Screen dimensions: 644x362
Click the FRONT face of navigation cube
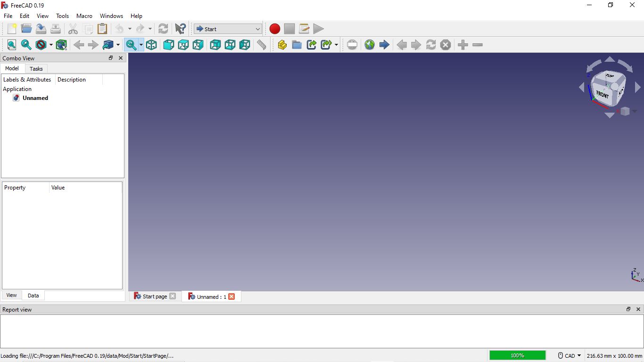coord(602,94)
